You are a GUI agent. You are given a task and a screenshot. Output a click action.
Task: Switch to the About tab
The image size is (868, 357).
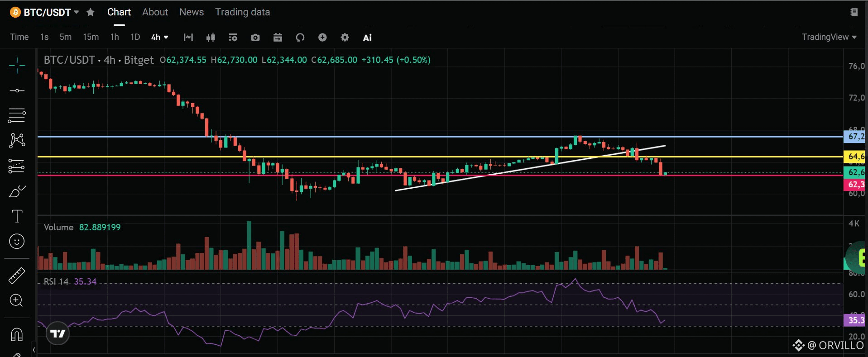point(155,12)
